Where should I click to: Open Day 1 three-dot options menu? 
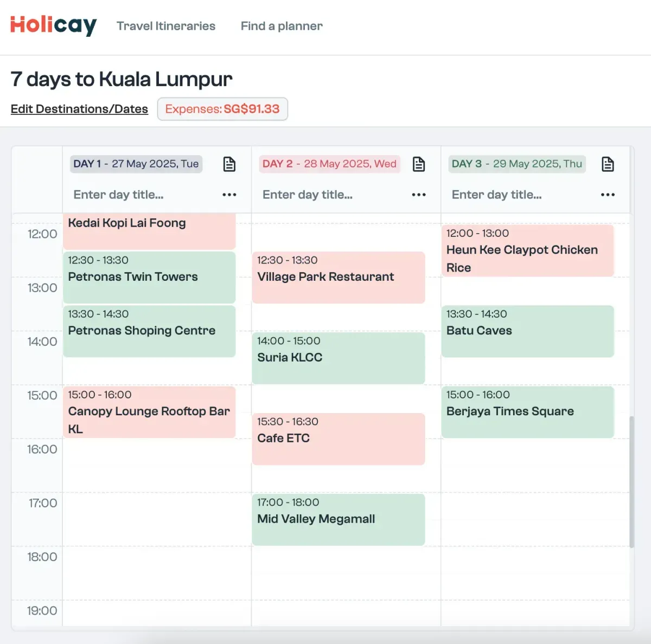click(229, 195)
